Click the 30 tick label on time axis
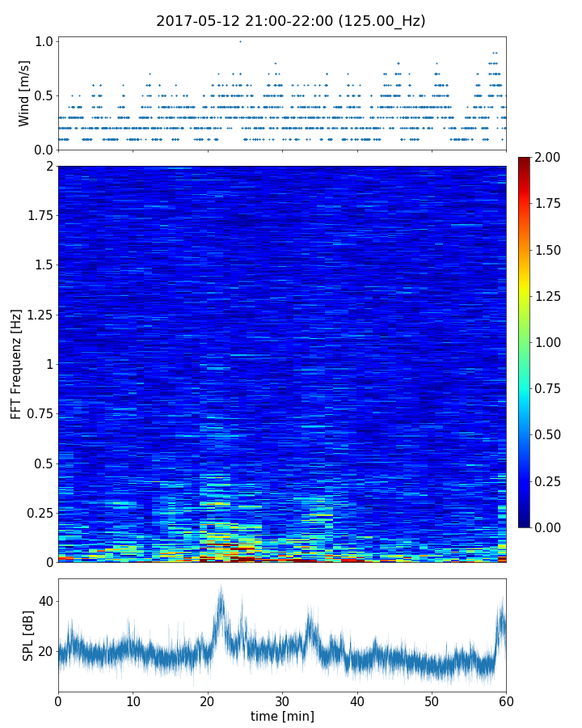Screen dimensions: 582x728 [282, 700]
